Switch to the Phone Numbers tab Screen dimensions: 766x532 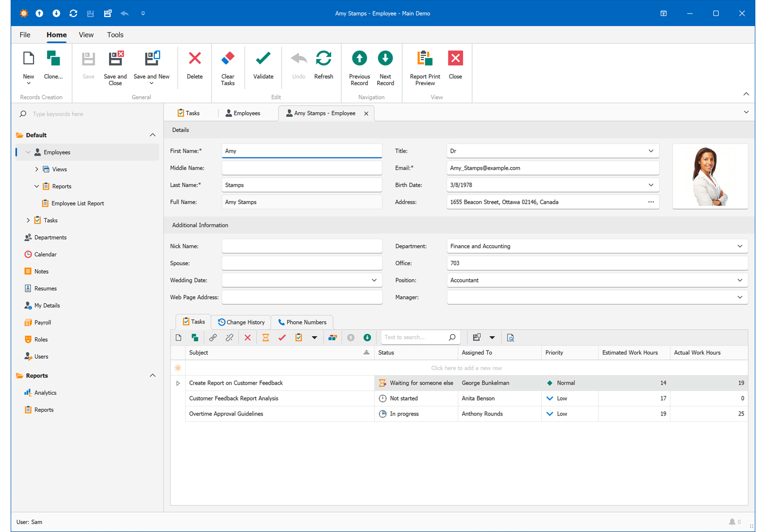click(x=302, y=322)
